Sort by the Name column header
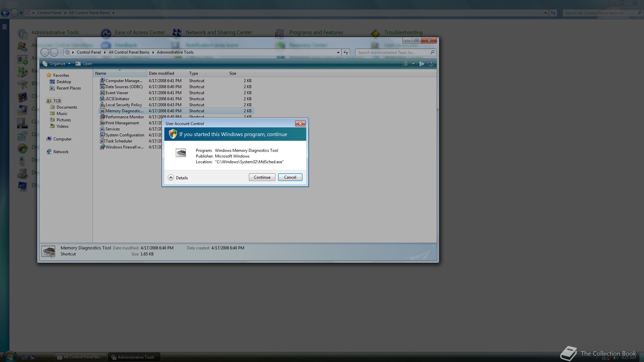The width and height of the screenshot is (644, 362). click(x=120, y=73)
